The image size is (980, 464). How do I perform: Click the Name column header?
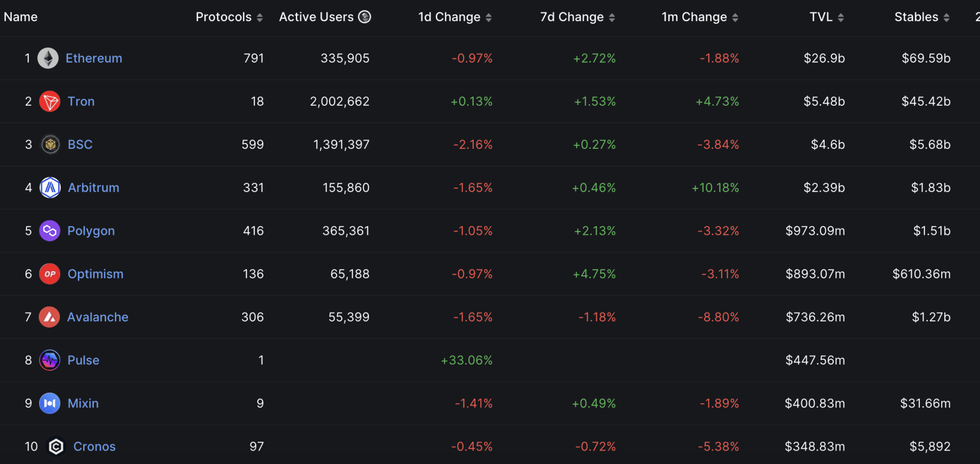pos(21,17)
